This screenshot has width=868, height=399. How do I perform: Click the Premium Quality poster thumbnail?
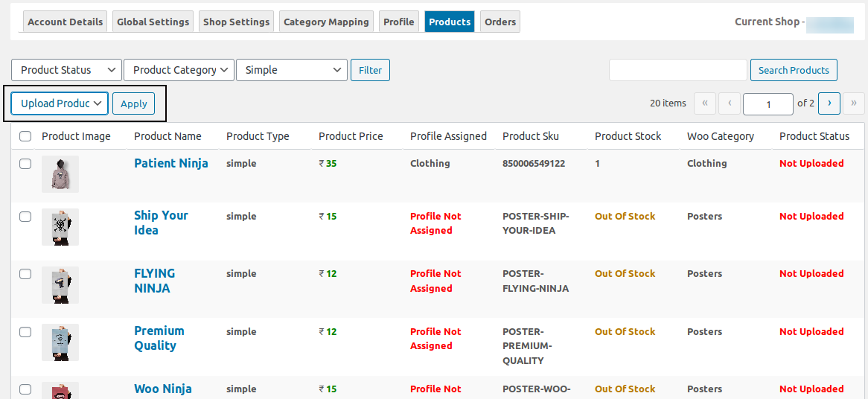coord(60,342)
